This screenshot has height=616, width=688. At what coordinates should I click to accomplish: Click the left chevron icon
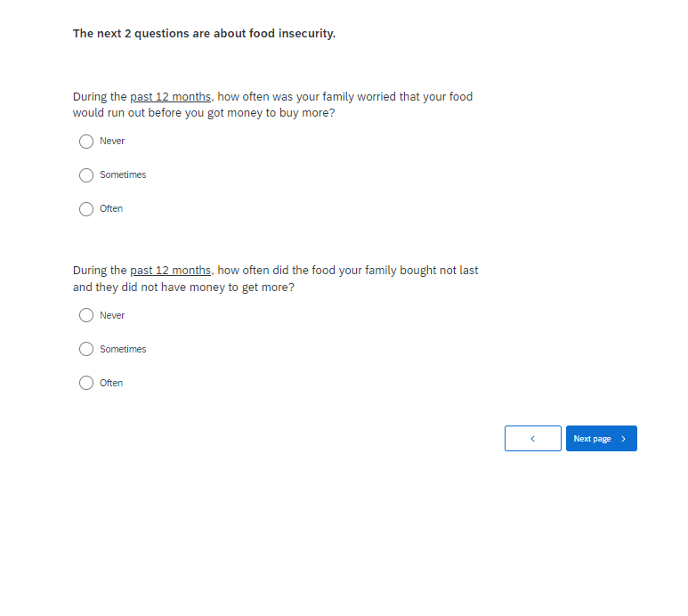coord(532,439)
